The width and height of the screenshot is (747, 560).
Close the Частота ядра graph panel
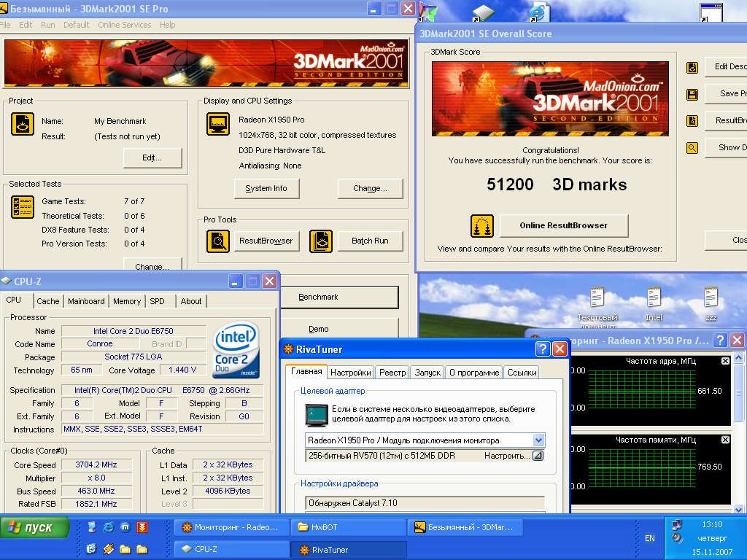coord(725,361)
